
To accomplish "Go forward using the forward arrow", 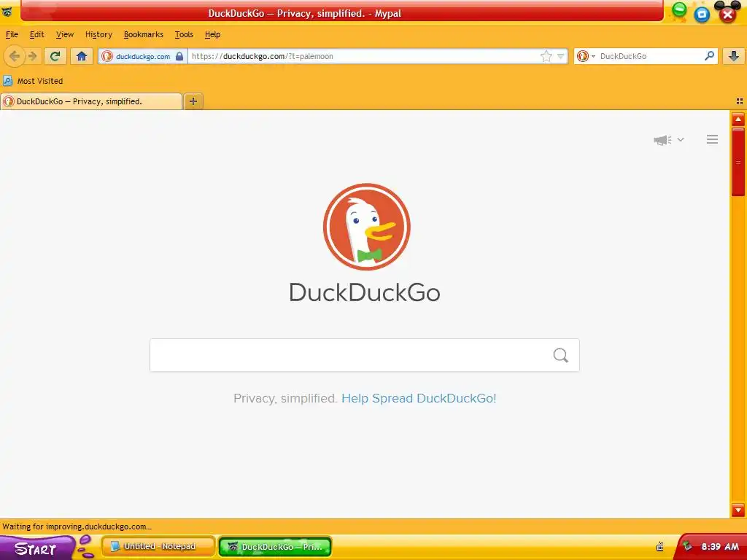I will tap(32, 56).
